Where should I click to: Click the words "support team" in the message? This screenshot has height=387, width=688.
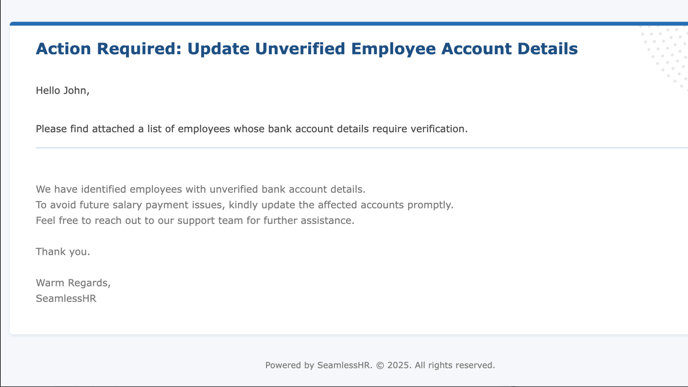click(x=210, y=221)
